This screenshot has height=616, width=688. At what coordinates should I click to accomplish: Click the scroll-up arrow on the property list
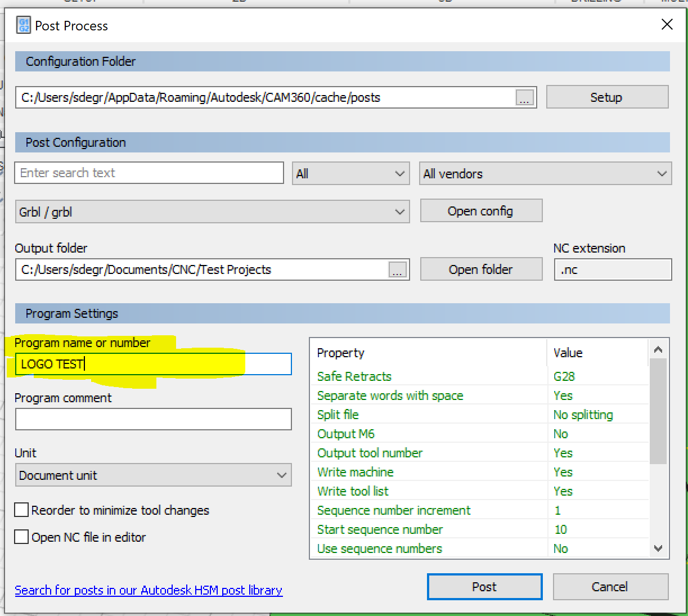tap(658, 348)
